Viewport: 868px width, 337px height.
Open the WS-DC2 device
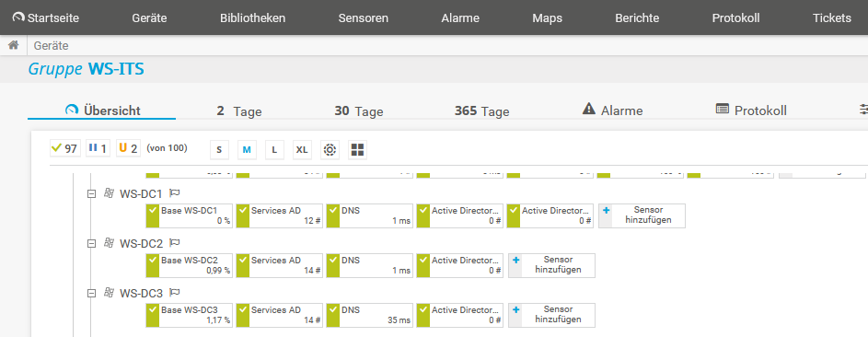141,243
